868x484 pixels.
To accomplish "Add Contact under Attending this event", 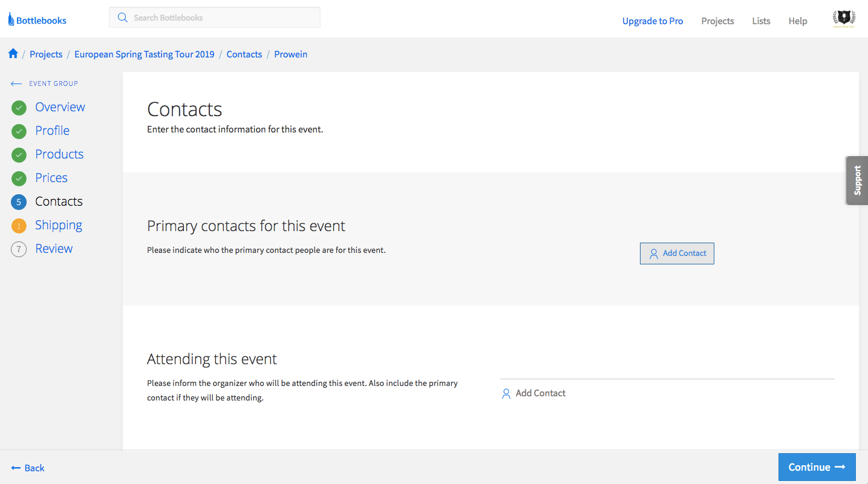I will (534, 393).
